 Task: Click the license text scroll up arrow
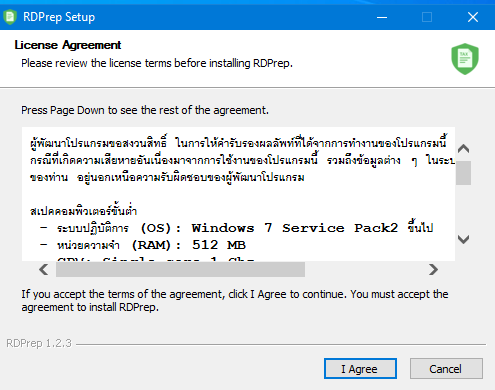[464, 149]
